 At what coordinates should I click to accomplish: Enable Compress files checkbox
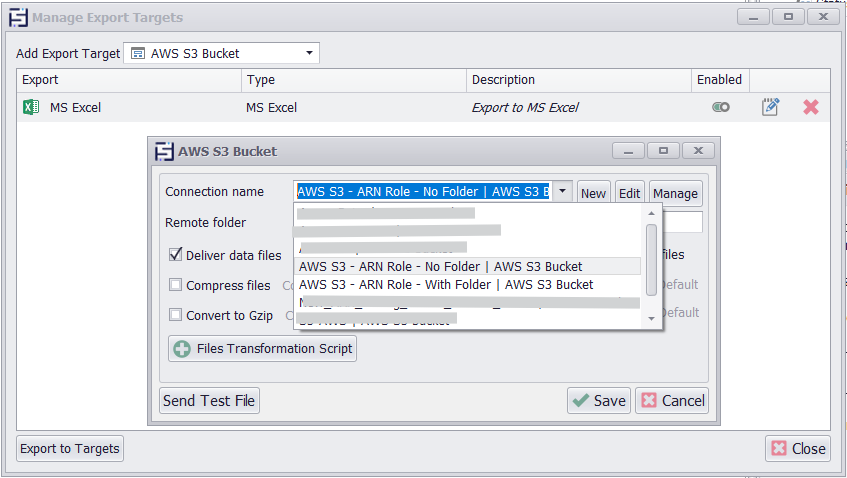click(176, 285)
